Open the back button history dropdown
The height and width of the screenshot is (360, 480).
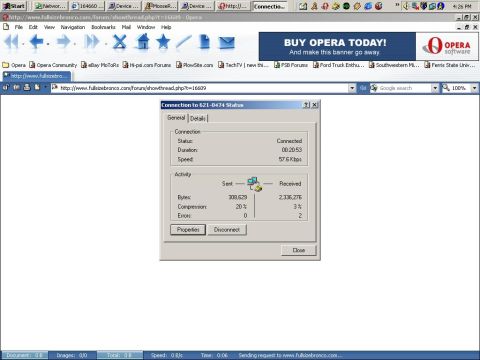pos(48,44)
